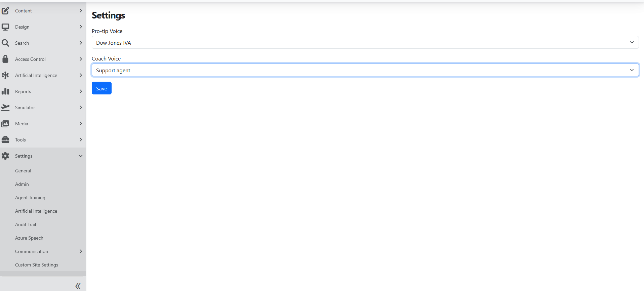The image size is (644, 291).
Task: Click the Media images icon
Action: click(x=5, y=124)
